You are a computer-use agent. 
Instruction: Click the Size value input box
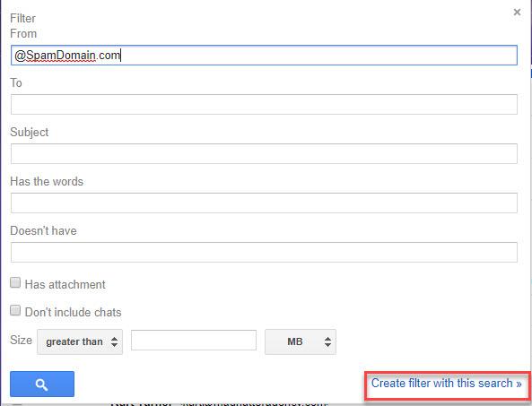point(194,340)
